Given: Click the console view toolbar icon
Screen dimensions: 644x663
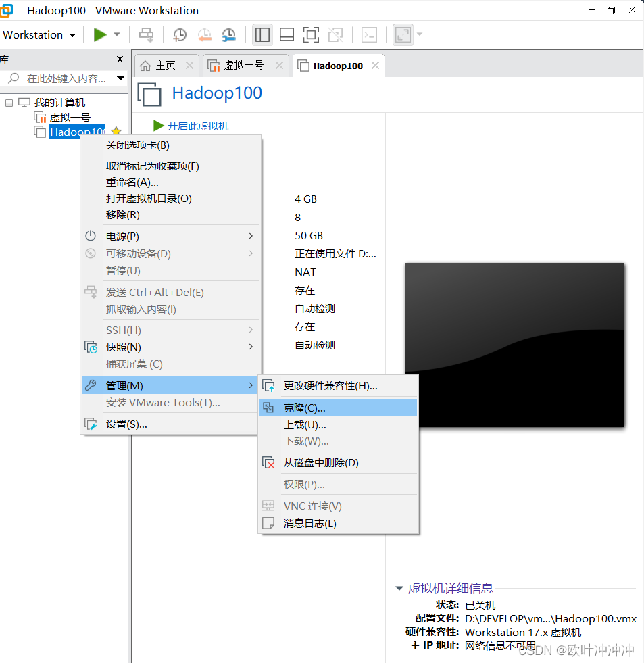Looking at the screenshot, I should 369,34.
